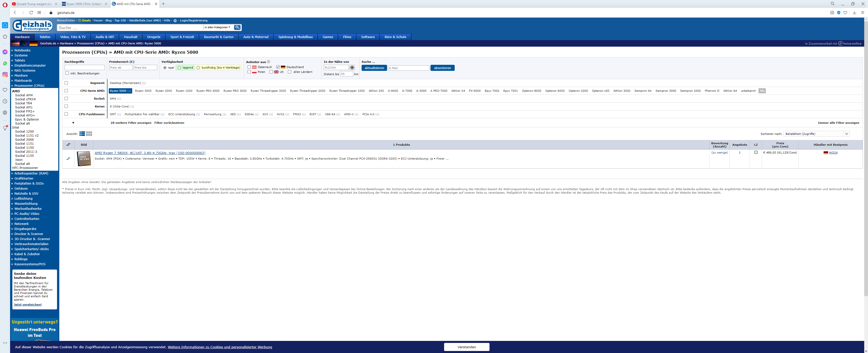Click the compare arrows icon for the Ryzen 5800X
This screenshot has height=353, width=868.
tap(68, 158)
